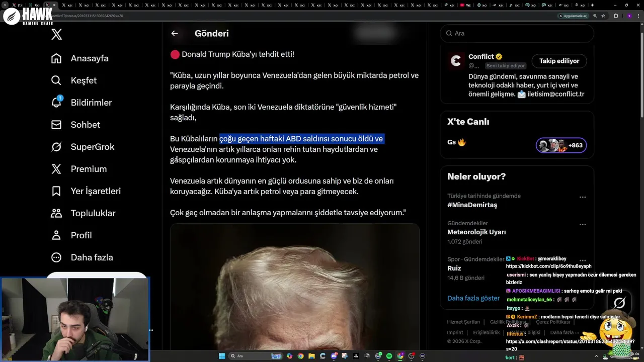Click the iletisim@conflict.tr email text
The width and height of the screenshot is (644, 362).
point(555,94)
